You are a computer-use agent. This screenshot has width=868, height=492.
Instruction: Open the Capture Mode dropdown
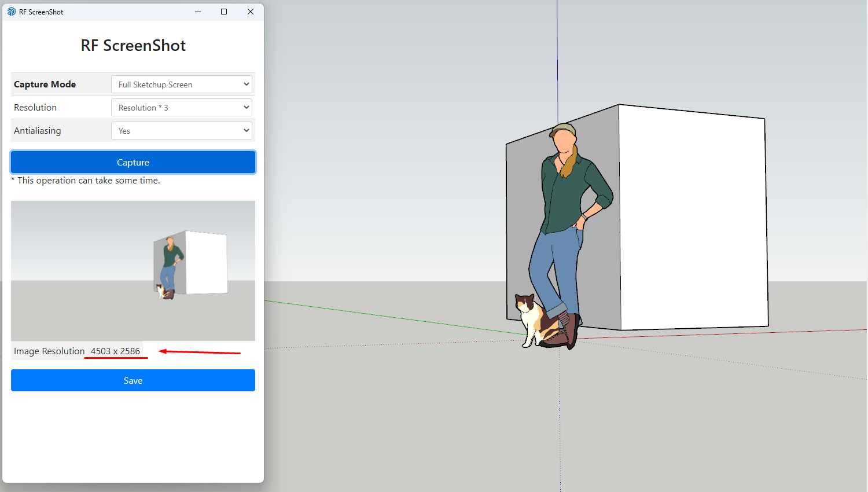pos(181,84)
